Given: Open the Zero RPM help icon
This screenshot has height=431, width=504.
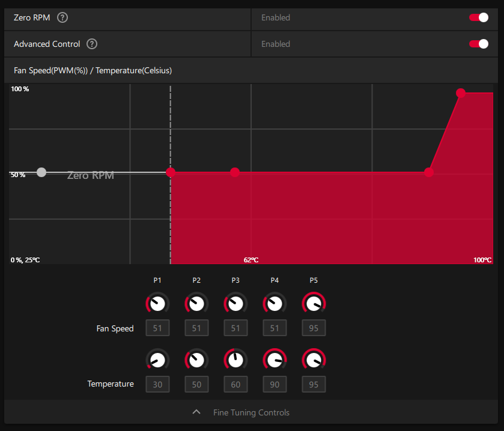Looking at the screenshot, I should point(62,17).
